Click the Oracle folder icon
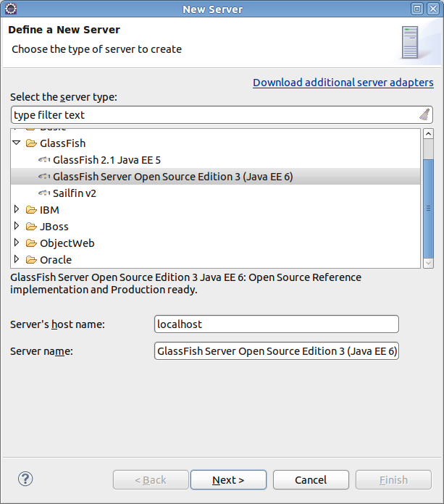This screenshot has width=444, height=504. tap(31, 259)
